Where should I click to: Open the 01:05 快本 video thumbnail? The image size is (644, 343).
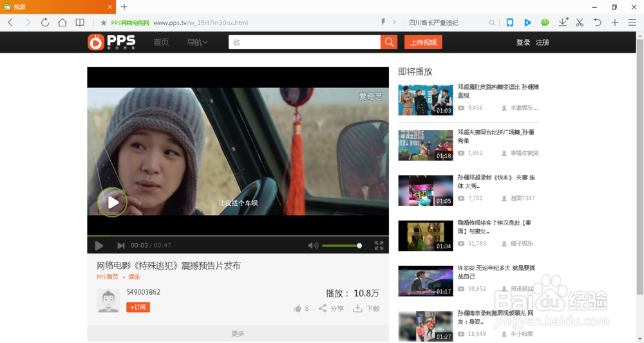click(426, 190)
